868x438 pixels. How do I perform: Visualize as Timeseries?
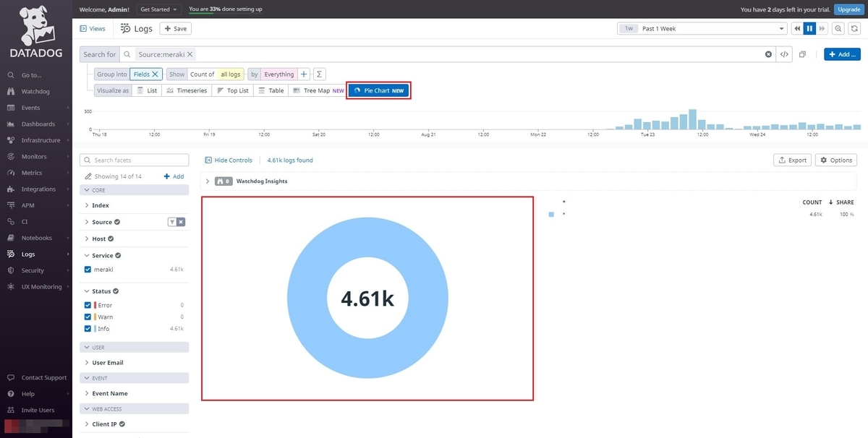tap(186, 90)
